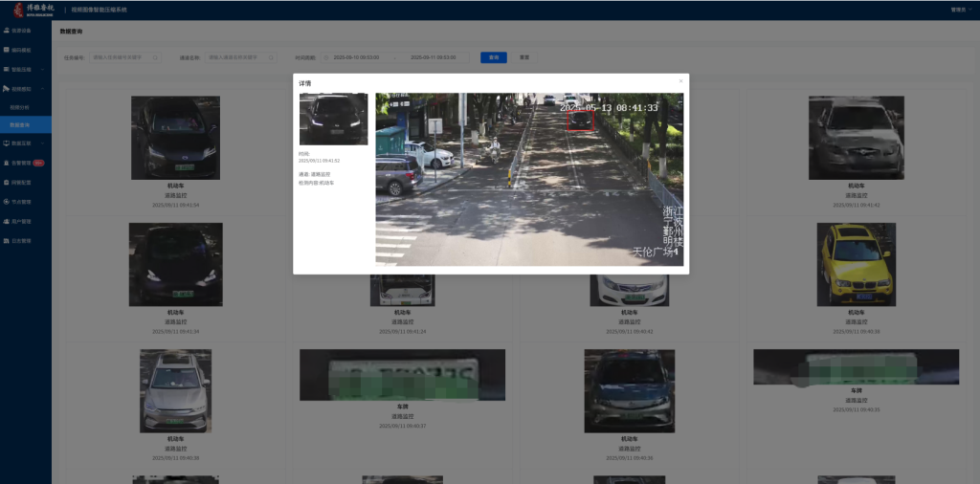Open 日志管理 from the sidebar
Viewport: 980px width, 484px height.
tap(7, 240)
